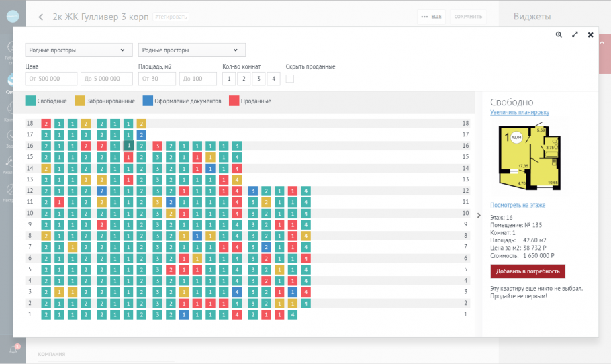
Task: Open the notification bell in sidebar
Action: (x=13, y=349)
